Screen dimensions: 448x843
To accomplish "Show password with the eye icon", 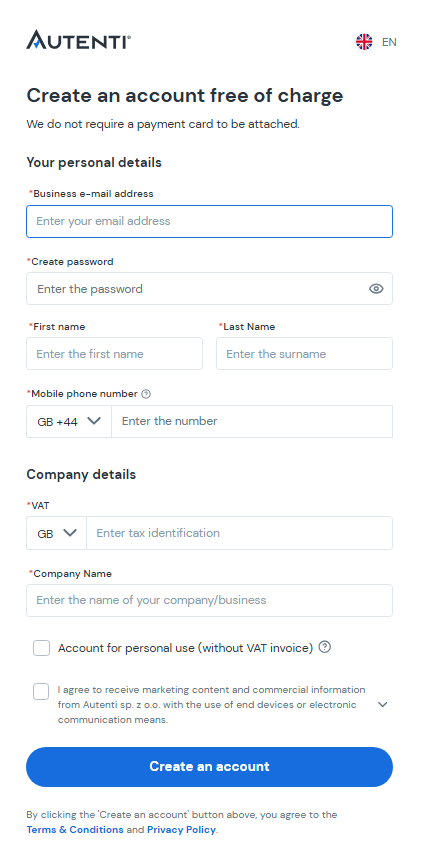I will click(x=376, y=289).
